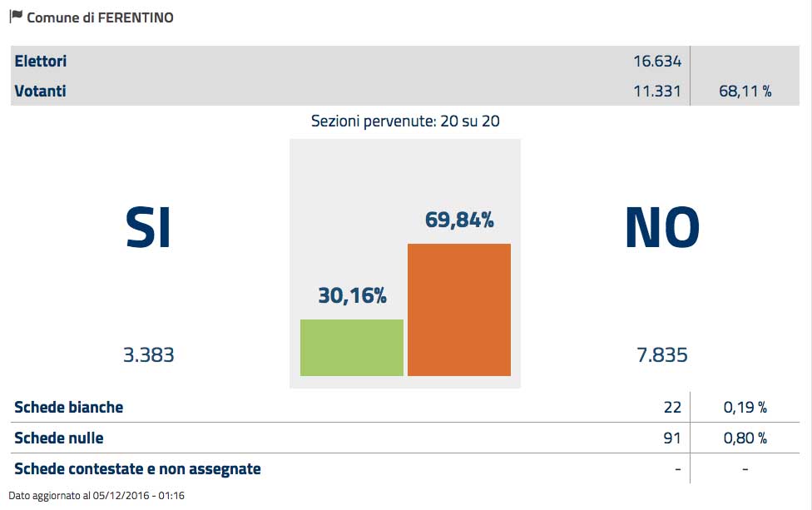Viewport: 812px width, 510px height.
Task: Click the Comune di FERENTINO heading
Action: click(101, 17)
